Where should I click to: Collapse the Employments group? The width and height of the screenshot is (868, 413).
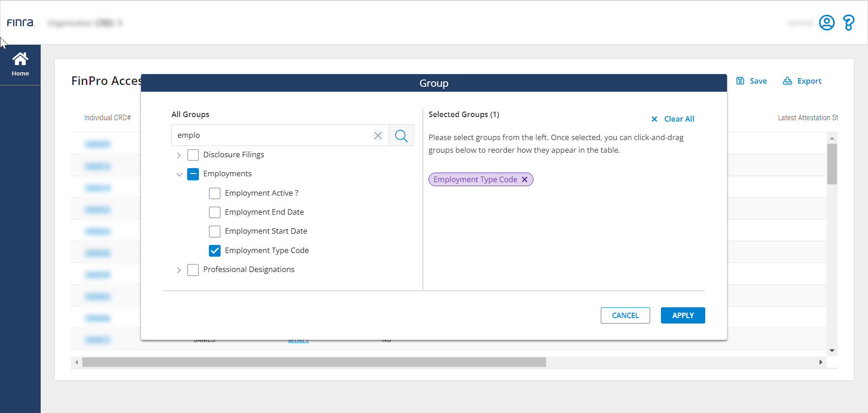(179, 174)
